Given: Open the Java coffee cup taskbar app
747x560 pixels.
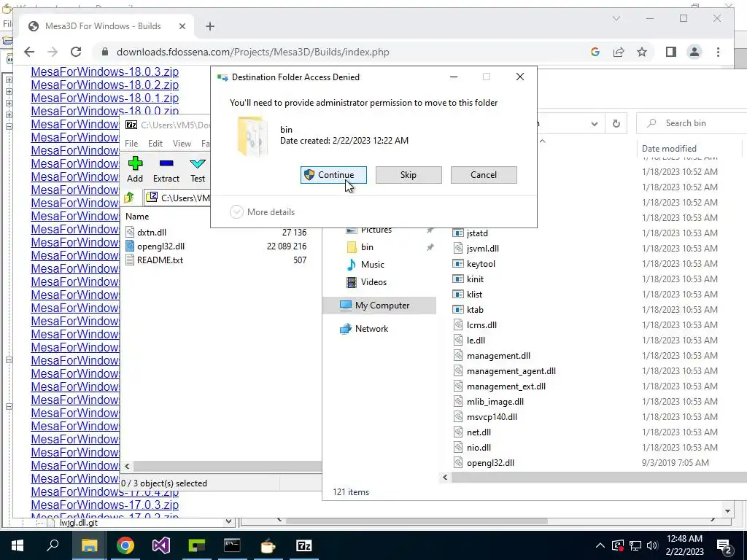Looking at the screenshot, I should pos(268,545).
